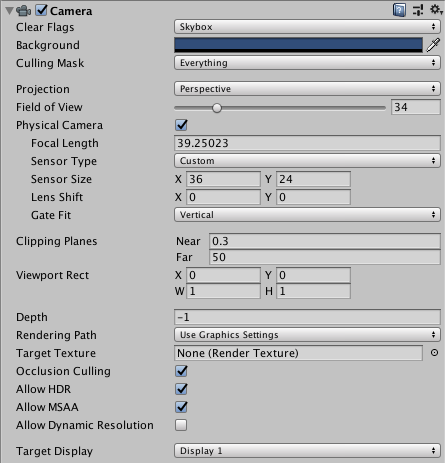Image resolution: width=445 pixels, height=463 pixels.
Task: Click the Camera component icon in header
Action: pyautogui.click(x=24, y=11)
